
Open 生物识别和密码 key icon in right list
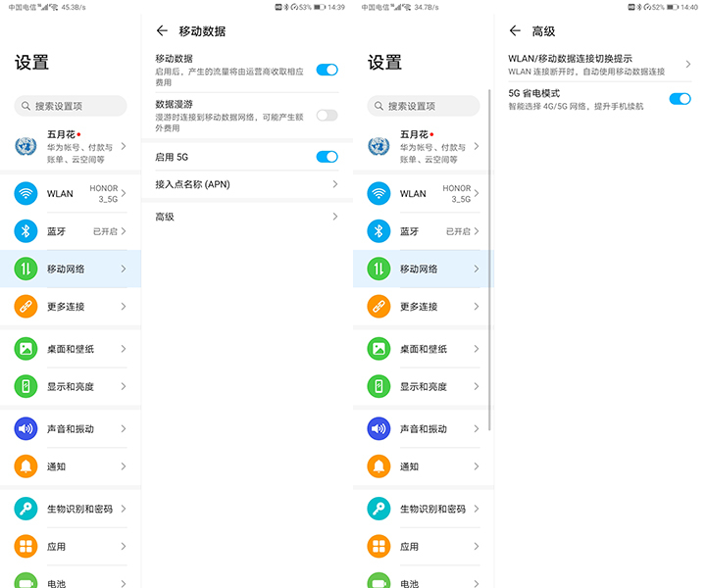[378, 509]
